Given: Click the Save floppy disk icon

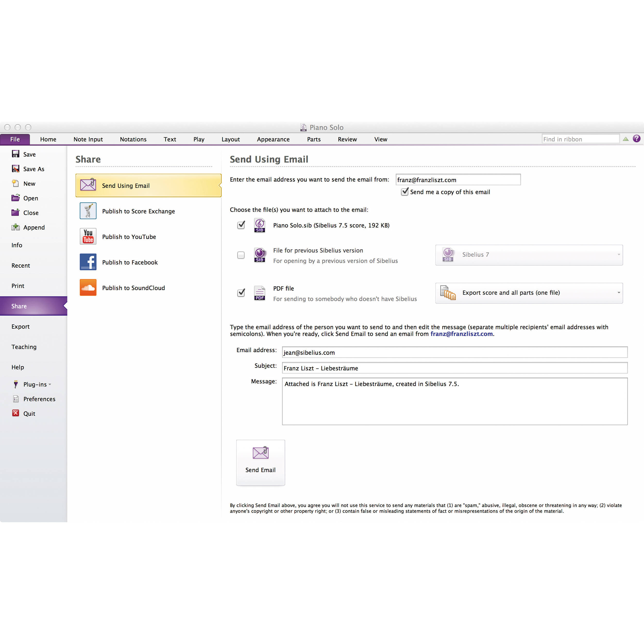Looking at the screenshot, I should 16,154.
